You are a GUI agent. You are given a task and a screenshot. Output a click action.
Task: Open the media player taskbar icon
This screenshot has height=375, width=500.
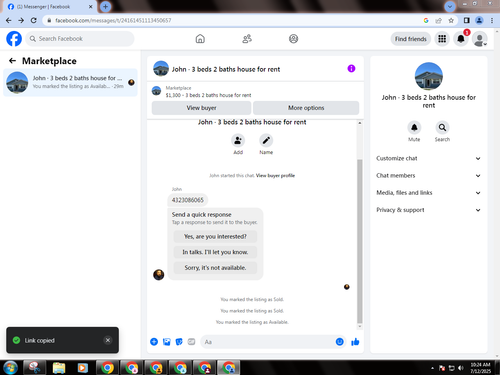82,368
